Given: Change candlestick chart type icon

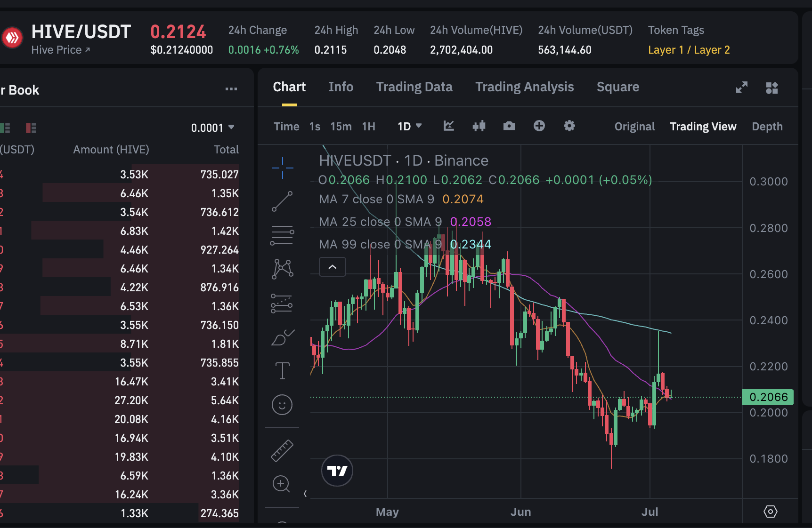Looking at the screenshot, I should tap(479, 126).
